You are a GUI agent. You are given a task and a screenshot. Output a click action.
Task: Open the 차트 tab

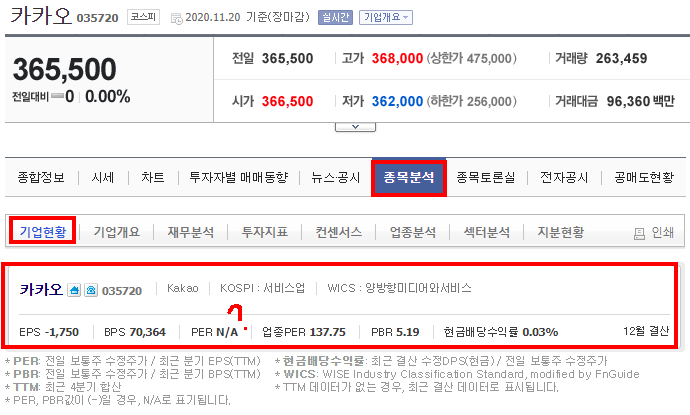pyautogui.click(x=153, y=177)
